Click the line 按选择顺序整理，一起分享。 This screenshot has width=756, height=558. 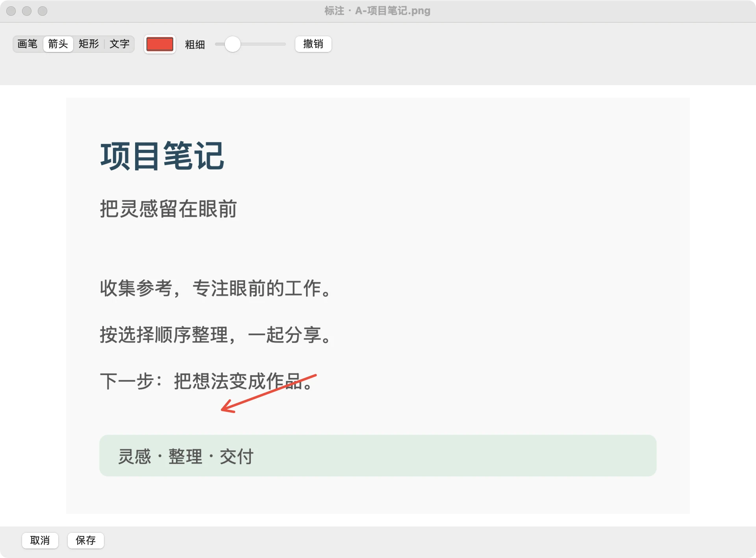point(216,335)
